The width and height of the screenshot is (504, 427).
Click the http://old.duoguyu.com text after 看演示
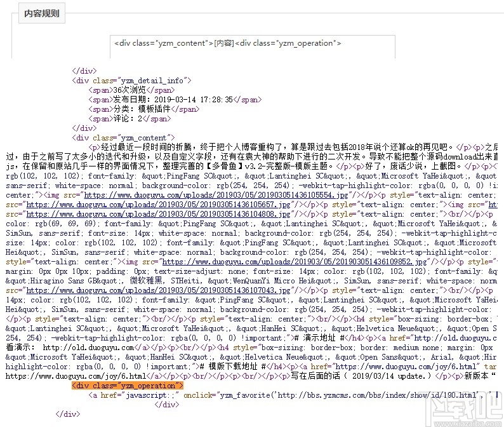pos(88,348)
